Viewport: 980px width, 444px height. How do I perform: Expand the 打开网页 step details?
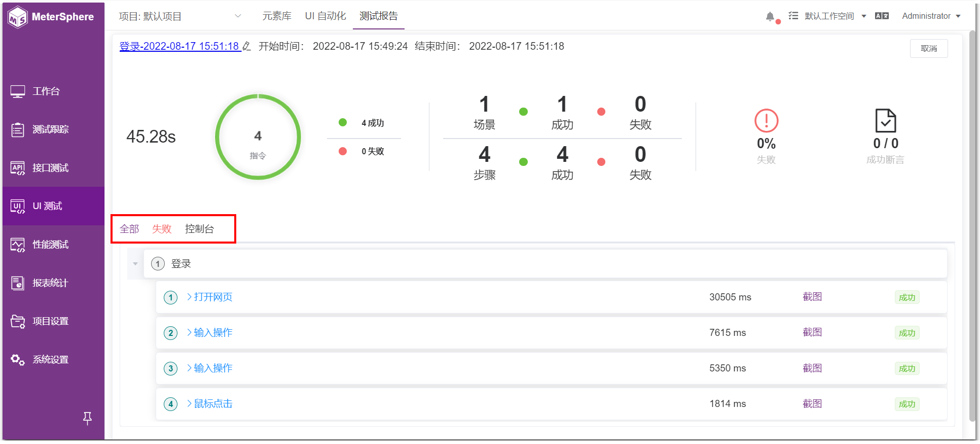209,297
